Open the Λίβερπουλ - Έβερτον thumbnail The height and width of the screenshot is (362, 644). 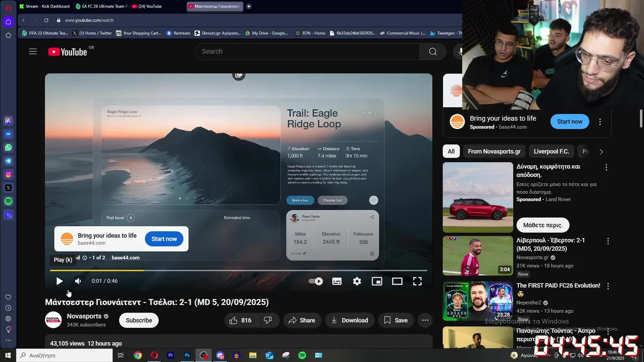coord(478,256)
